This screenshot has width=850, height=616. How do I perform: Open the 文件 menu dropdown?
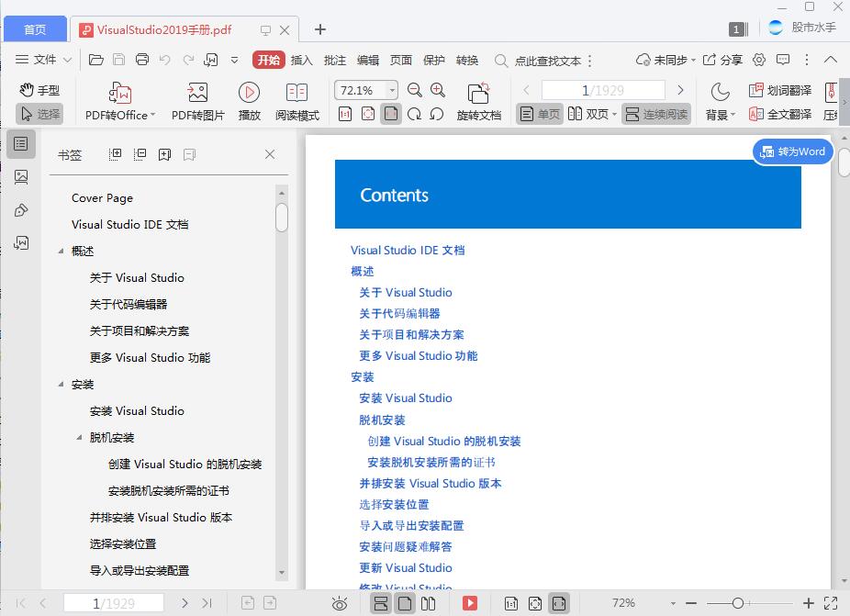43,60
